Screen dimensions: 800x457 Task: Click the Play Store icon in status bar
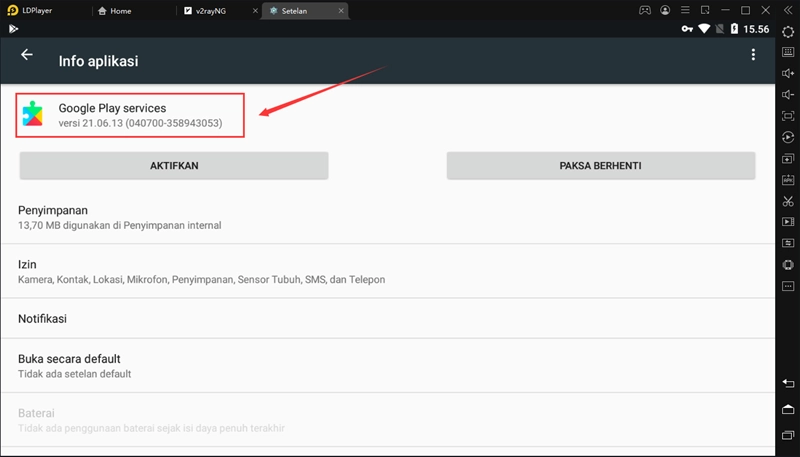pyautogui.click(x=13, y=29)
